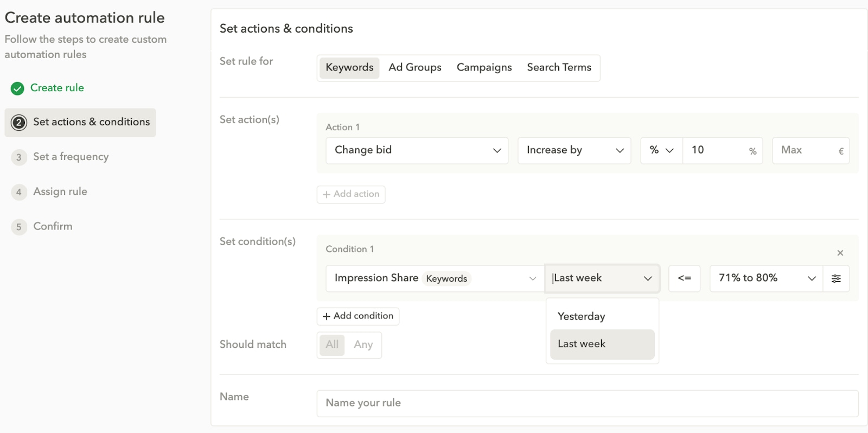Click the green Create rule checkmark icon
Viewport: 868px width, 433px height.
[17, 88]
